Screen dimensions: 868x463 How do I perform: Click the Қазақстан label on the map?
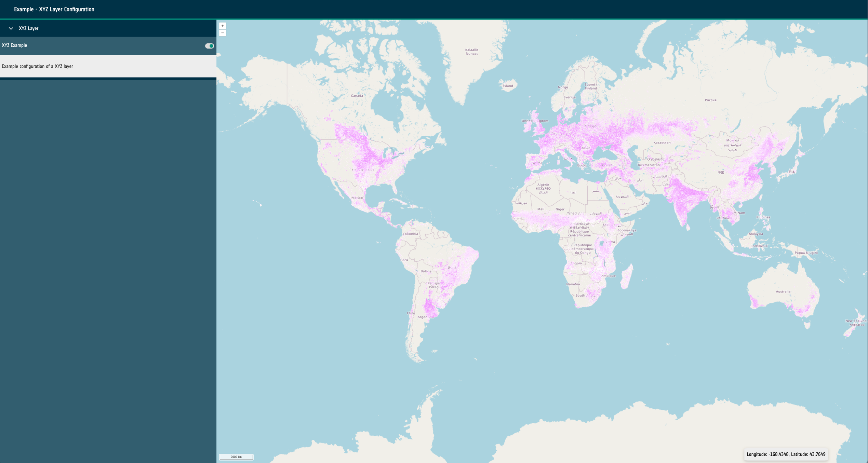[662, 142]
